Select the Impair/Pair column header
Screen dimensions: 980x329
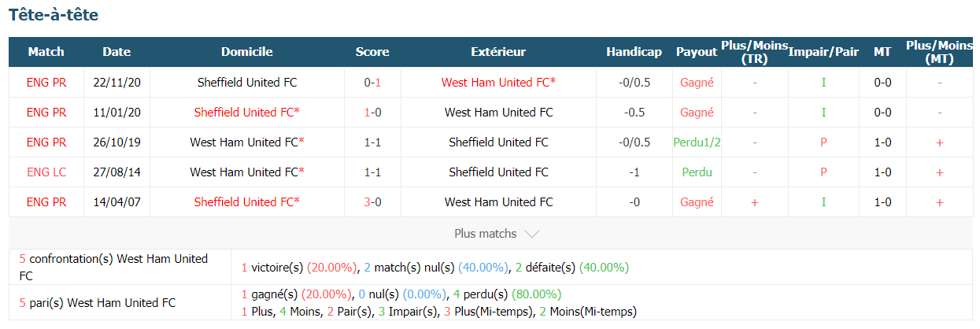pyautogui.click(x=823, y=52)
